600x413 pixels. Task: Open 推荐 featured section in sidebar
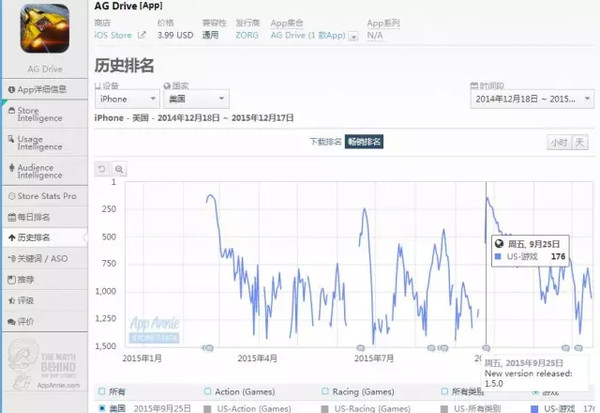[45, 279]
